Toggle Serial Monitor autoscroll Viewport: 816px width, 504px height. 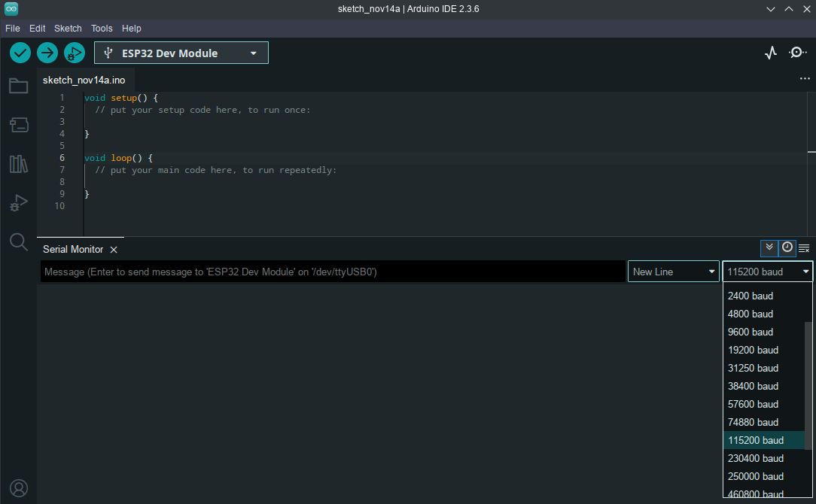pyautogui.click(x=769, y=248)
